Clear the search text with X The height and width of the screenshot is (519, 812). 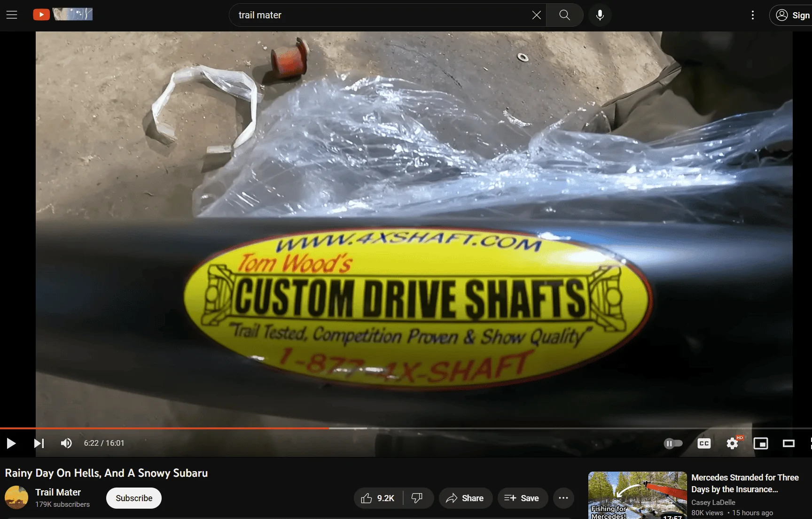536,15
